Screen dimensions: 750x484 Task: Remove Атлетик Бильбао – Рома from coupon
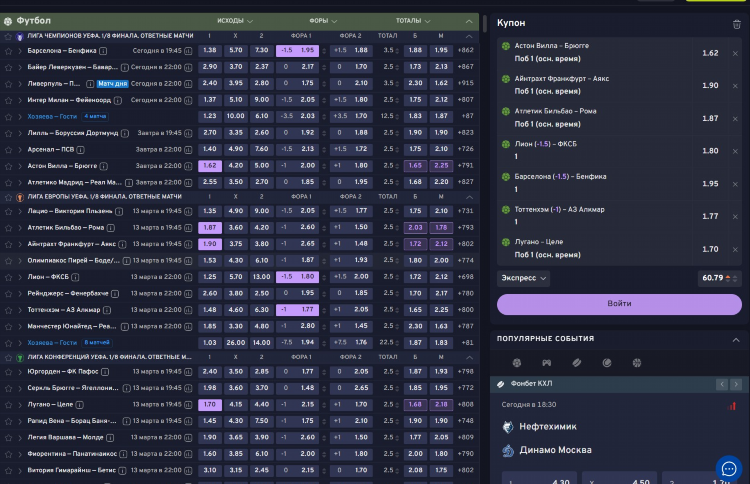point(735,119)
